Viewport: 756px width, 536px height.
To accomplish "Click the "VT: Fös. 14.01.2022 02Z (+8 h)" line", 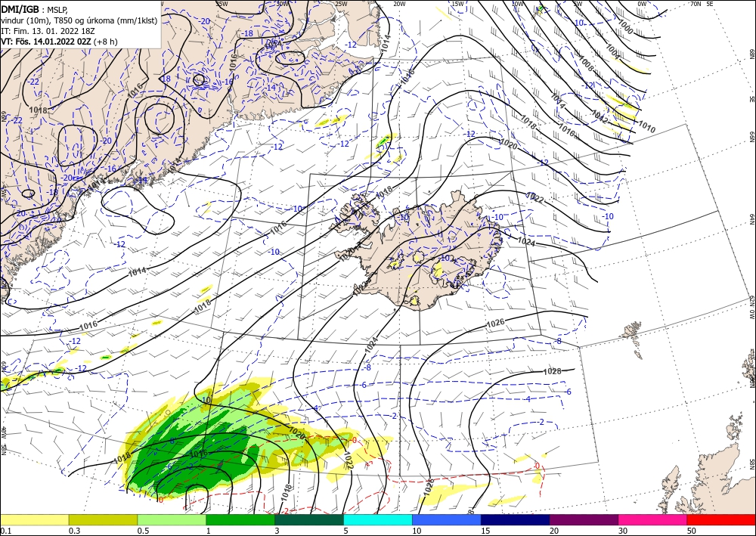I will click(59, 42).
